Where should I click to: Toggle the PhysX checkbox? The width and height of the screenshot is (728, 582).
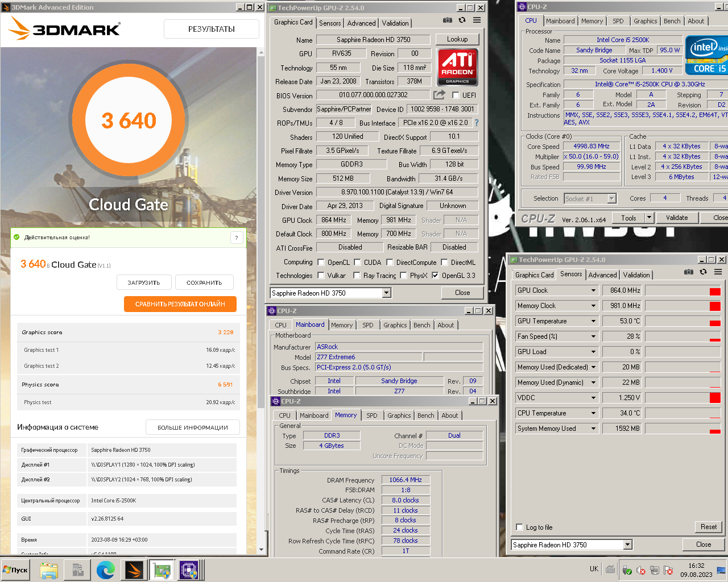click(x=403, y=276)
